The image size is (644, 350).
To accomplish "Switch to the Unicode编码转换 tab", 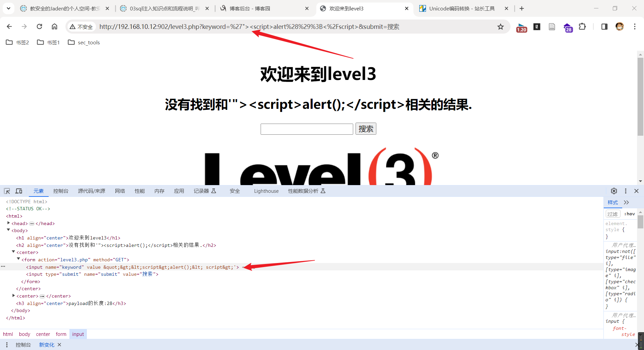I will point(464,8).
